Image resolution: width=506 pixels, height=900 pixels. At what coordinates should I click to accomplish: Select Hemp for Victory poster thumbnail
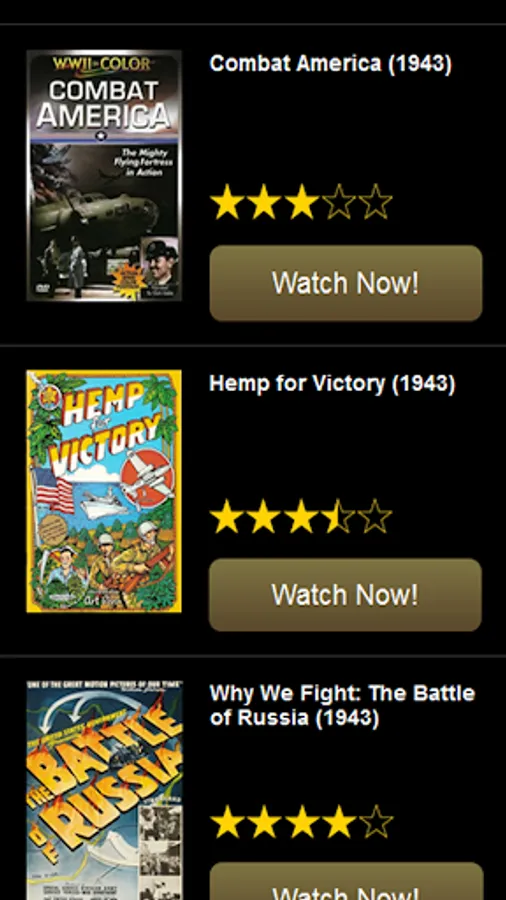click(104, 491)
